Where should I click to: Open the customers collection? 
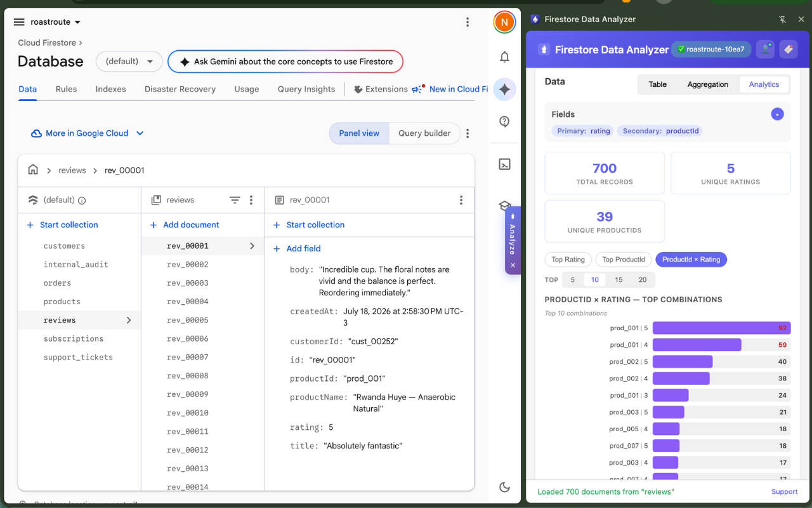coord(64,246)
